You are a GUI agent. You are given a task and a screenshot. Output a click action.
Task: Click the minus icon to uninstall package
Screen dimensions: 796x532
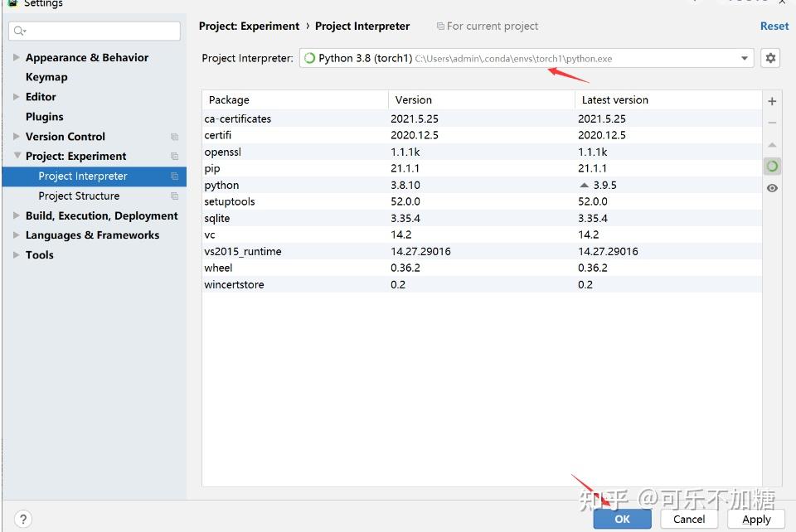[772, 123]
